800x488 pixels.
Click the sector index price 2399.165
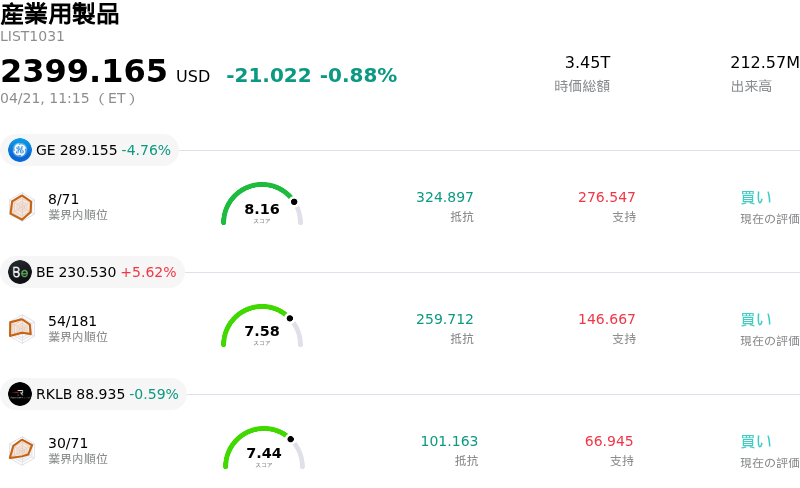tap(84, 72)
